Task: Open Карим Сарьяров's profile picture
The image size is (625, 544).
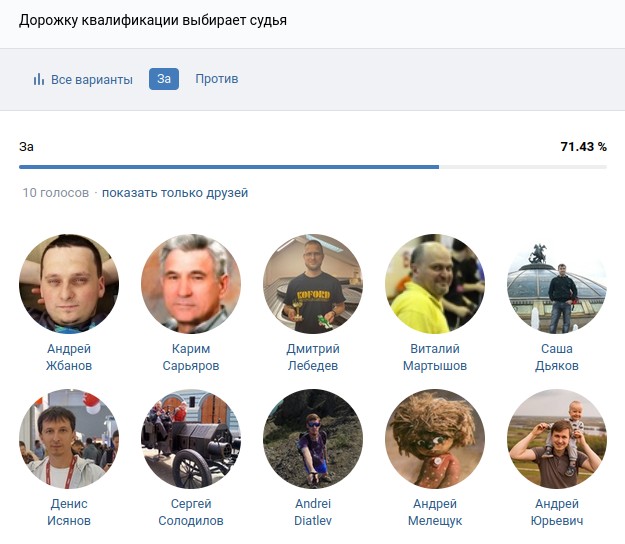Action: 191,284
